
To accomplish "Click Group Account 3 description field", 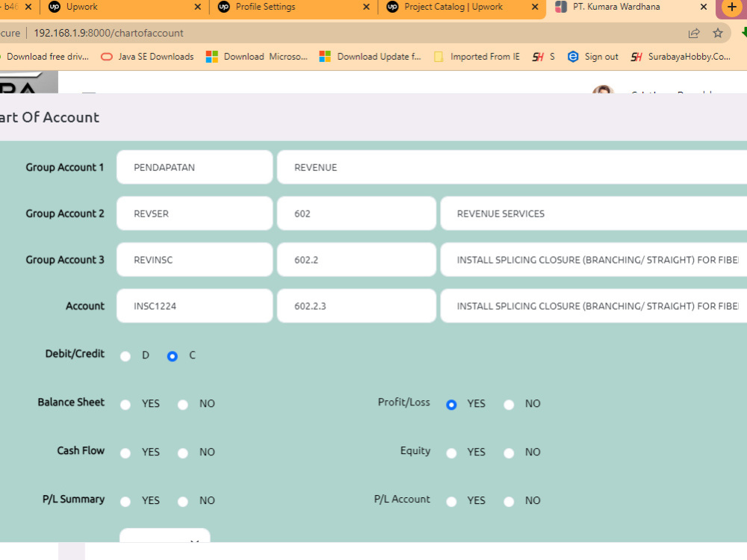I will pos(594,260).
